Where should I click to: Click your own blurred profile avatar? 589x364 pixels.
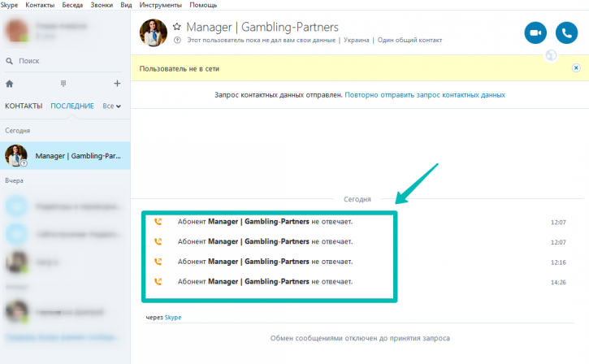16,30
